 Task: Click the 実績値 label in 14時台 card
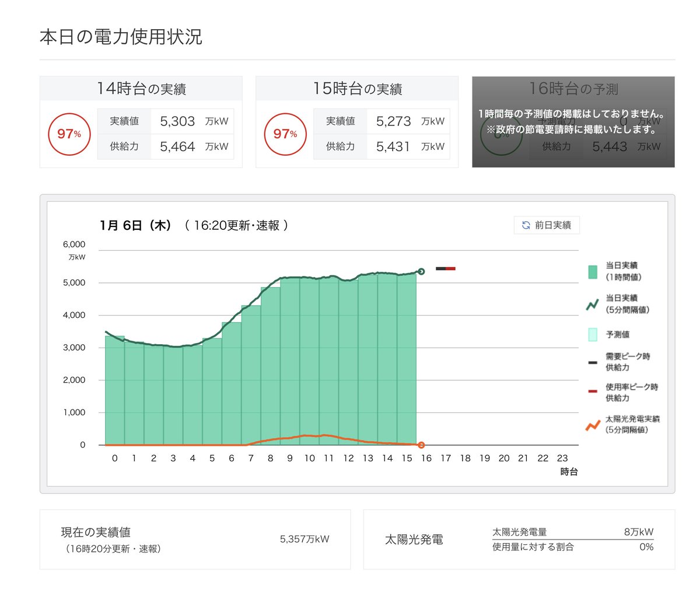click(124, 121)
